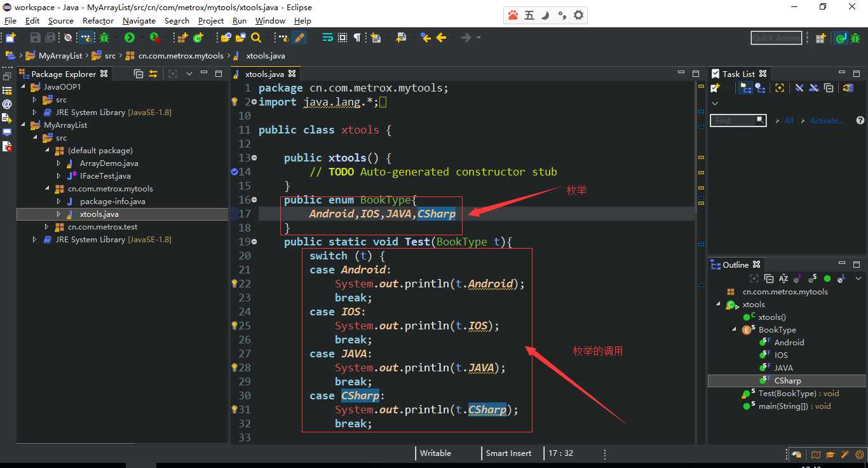Fold the enum BookType at line 16
Viewport: 868px width, 468px height.
(x=254, y=200)
